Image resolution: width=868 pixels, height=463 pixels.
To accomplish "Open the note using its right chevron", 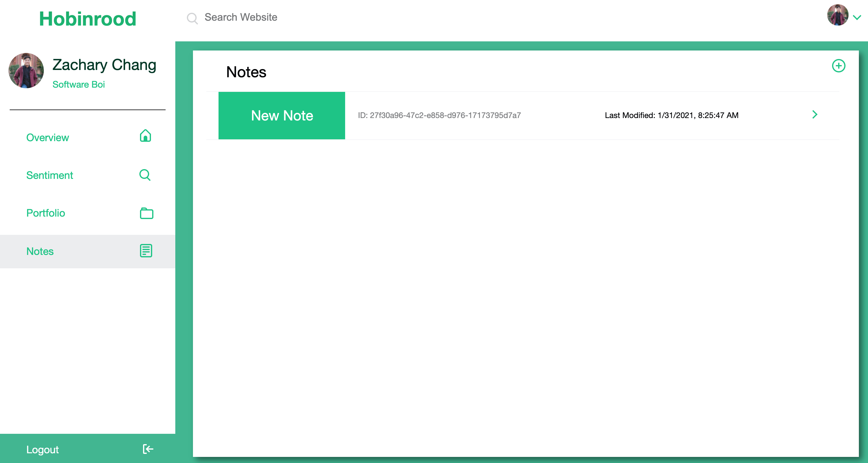I will (815, 114).
